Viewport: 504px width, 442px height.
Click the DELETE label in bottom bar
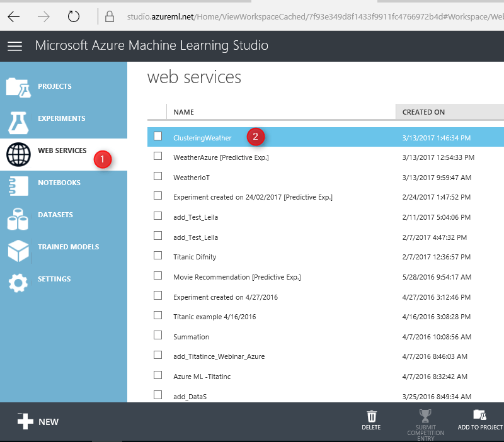[x=371, y=428]
